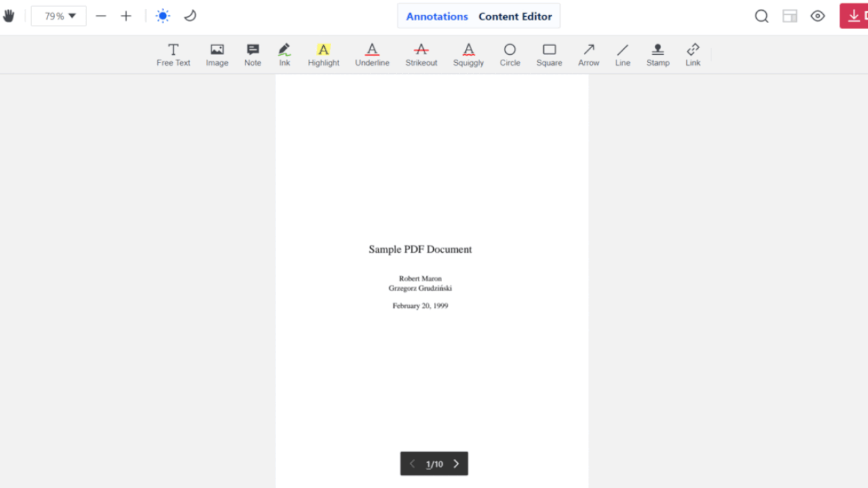Screen dimensions: 868x488
Task: Toggle the eye preview icon
Action: click(818, 16)
